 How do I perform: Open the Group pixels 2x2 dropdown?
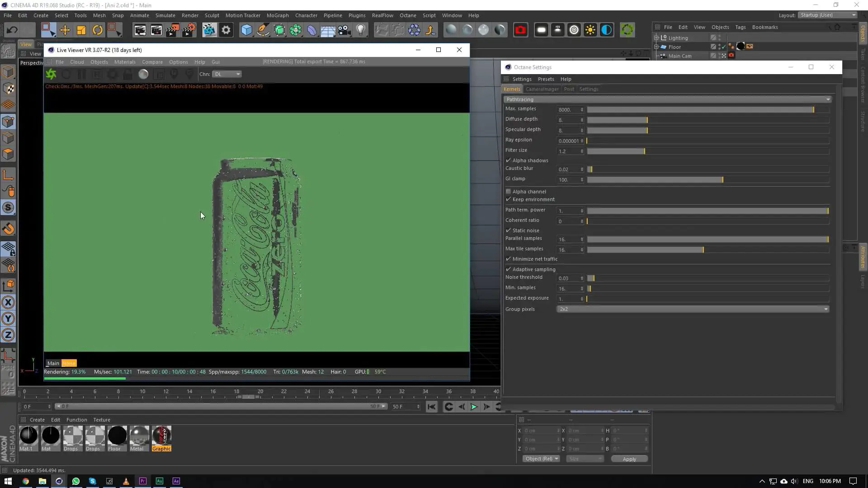click(693, 309)
